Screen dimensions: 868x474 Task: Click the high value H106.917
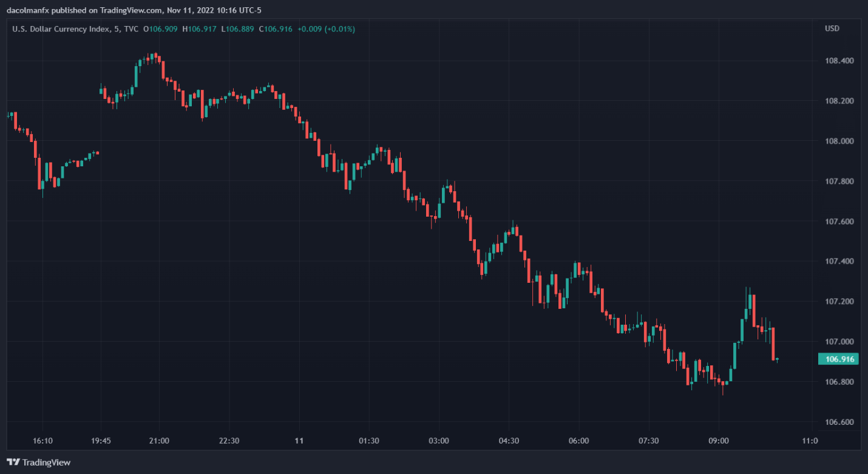pyautogui.click(x=199, y=29)
